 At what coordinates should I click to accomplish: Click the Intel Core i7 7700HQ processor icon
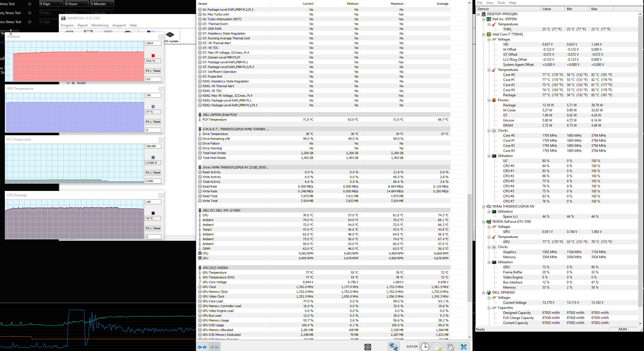[x=489, y=34]
